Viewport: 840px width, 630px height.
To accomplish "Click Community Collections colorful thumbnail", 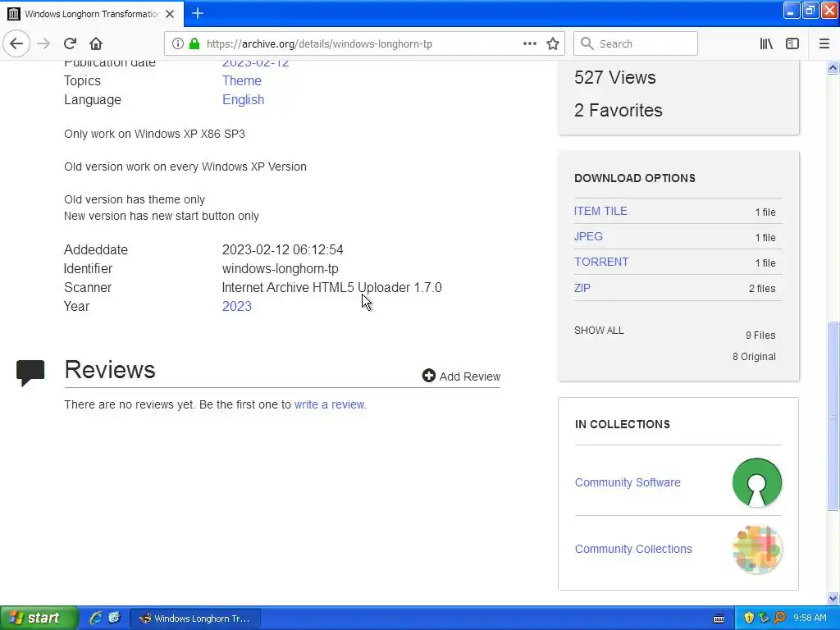I will pos(756,549).
